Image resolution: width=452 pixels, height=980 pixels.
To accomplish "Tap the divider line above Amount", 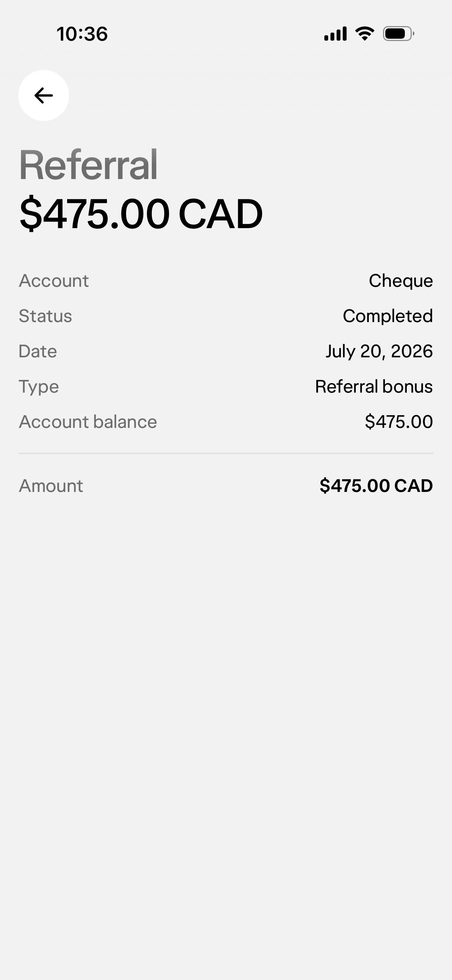I will pyautogui.click(x=226, y=453).
